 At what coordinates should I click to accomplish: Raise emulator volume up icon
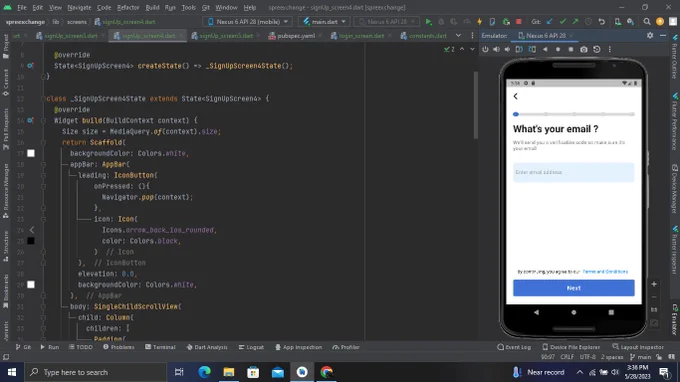[x=496, y=49]
